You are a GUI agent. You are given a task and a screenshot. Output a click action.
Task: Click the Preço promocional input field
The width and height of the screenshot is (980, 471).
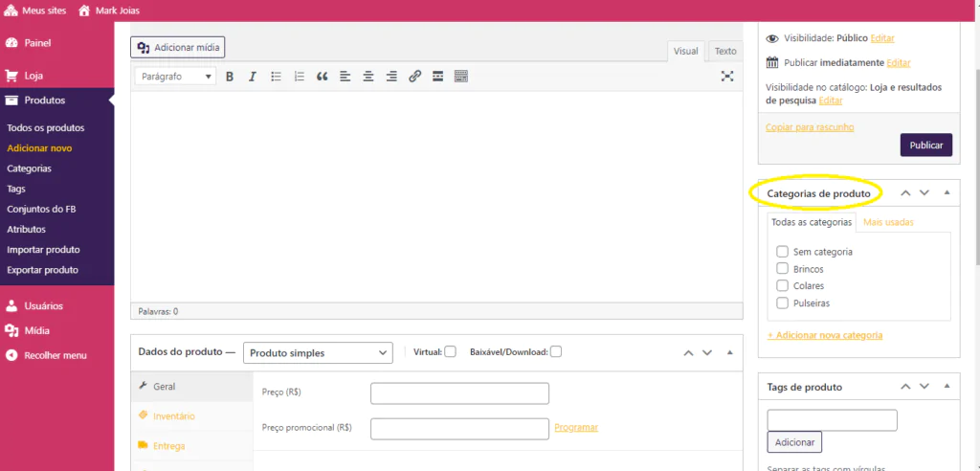pyautogui.click(x=460, y=429)
